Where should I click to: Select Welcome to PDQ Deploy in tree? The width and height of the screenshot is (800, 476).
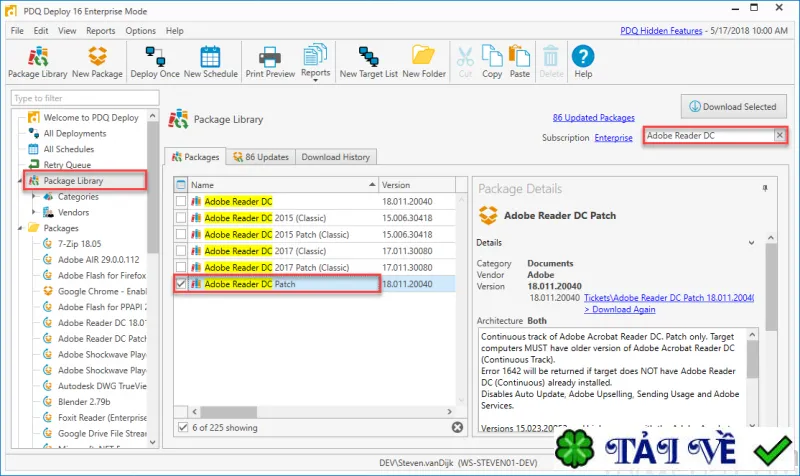[91, 117]
